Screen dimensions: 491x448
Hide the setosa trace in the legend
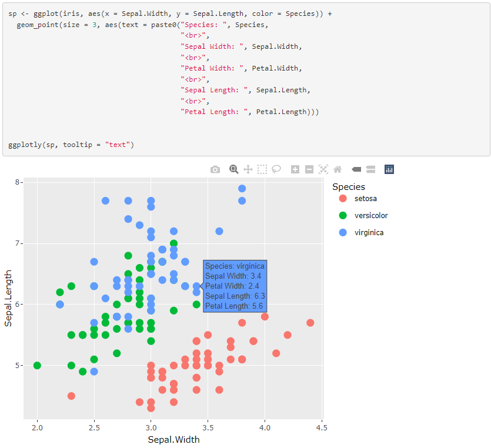pyautogui.click(x=365, y=199)
